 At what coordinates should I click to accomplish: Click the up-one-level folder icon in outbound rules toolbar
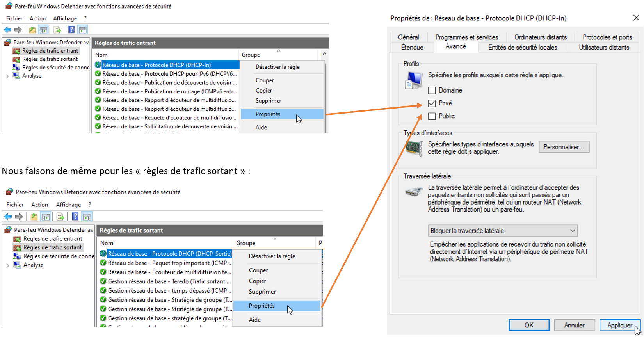pyautogui.click(x=34, y=217)
